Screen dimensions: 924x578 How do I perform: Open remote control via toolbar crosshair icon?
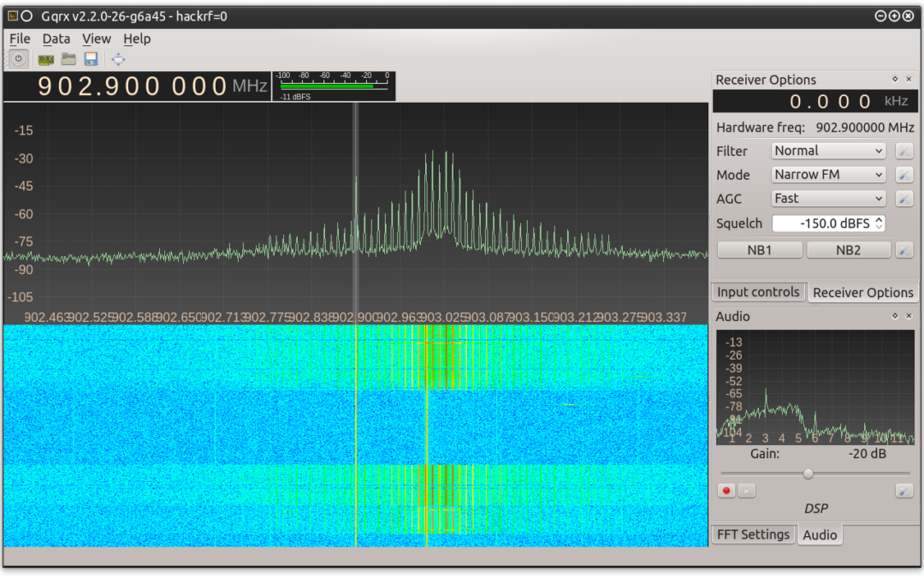(117, 58)
